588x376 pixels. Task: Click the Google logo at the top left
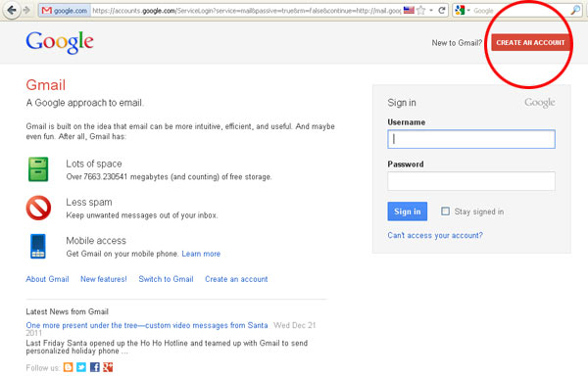[60, 42]
